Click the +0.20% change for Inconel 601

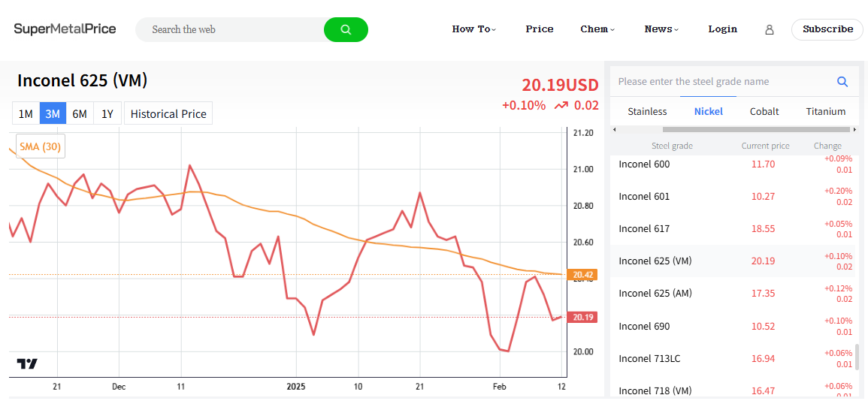coord(838,191)
